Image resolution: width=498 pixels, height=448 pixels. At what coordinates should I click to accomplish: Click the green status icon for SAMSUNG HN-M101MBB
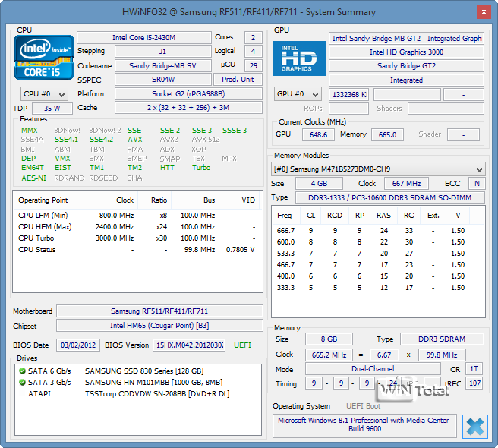tap(20, 382)
